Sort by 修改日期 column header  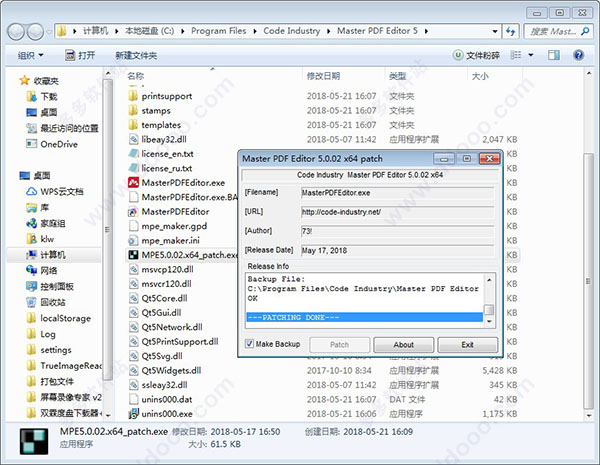point(323,76)
